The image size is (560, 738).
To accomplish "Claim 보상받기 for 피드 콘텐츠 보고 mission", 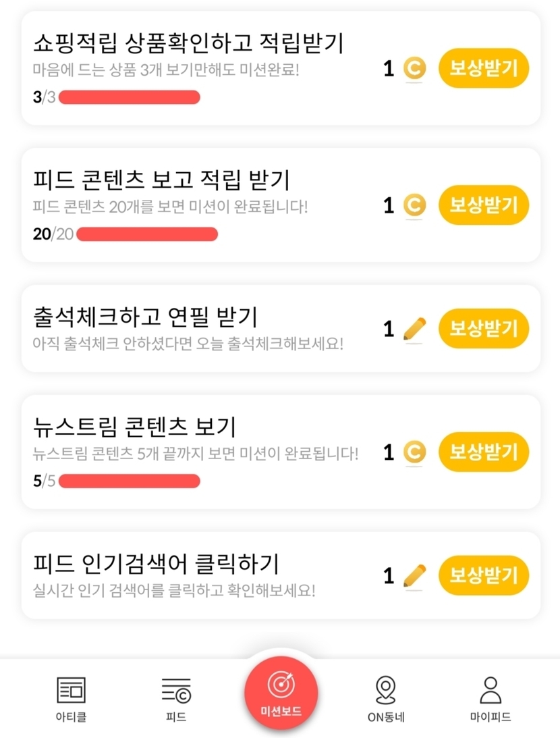I will pyautogui.click(x=483, y=205).
